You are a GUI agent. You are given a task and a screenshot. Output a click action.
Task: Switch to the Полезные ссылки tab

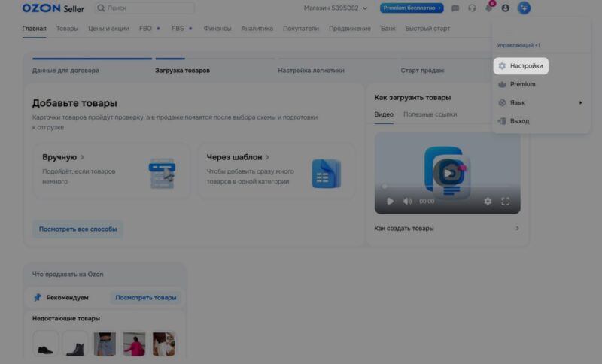(x=430, y=114)
